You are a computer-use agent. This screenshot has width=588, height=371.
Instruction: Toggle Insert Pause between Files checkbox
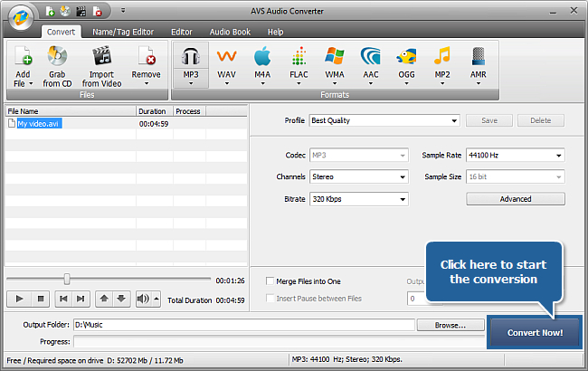[x=270, y=299]
